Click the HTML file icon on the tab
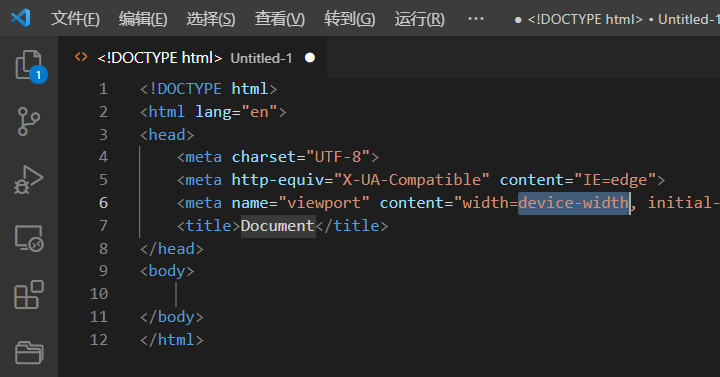720x377 pixels. pyautogui.click(x=81, y=57)
